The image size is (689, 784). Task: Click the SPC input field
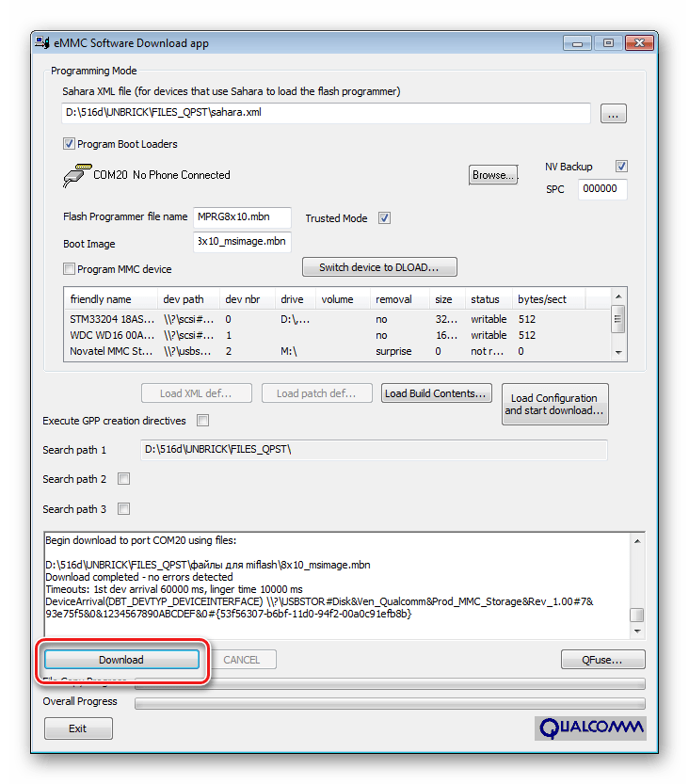(x=602, y=189)
